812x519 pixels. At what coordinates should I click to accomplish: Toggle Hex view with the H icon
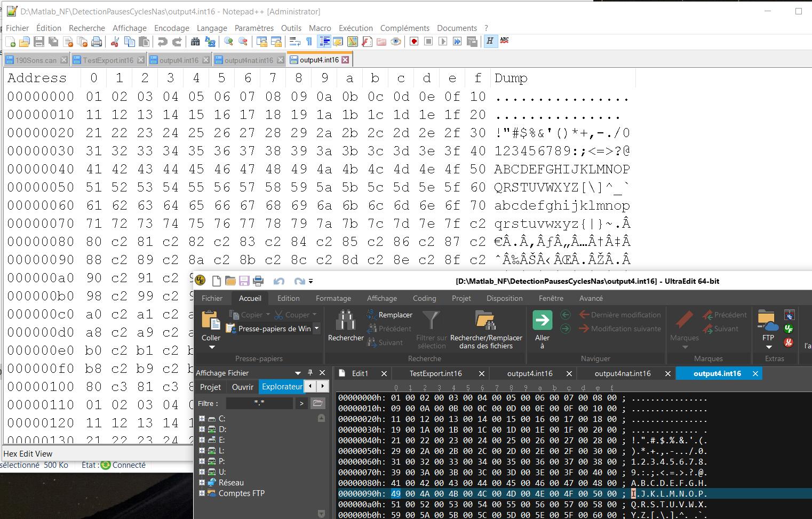tap(490, 42)
